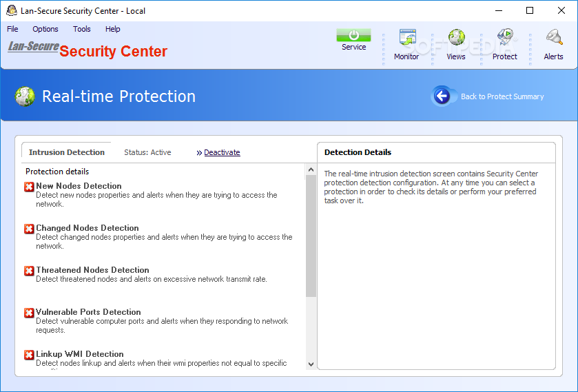This screenshot has height=392, width=578.
Task: Click the app icon in the title bar
Action: pyautogui.click(x=12, y=11)
